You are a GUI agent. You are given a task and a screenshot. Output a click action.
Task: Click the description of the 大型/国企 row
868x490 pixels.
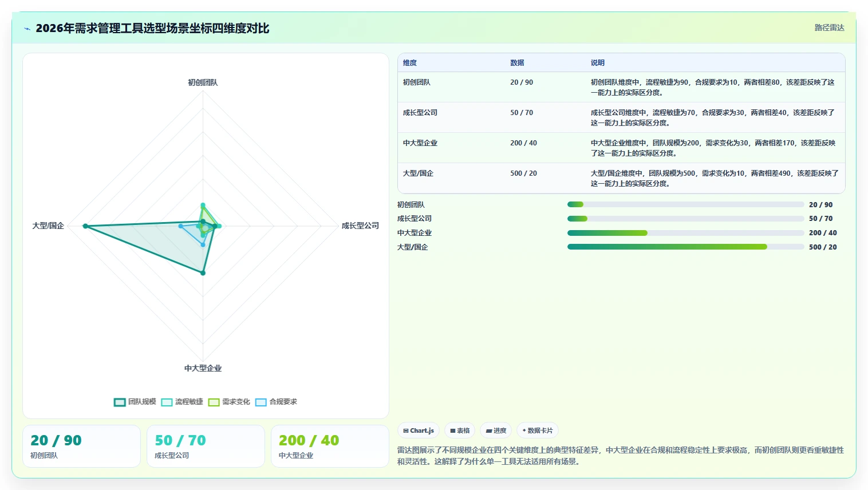pos(715,178)
